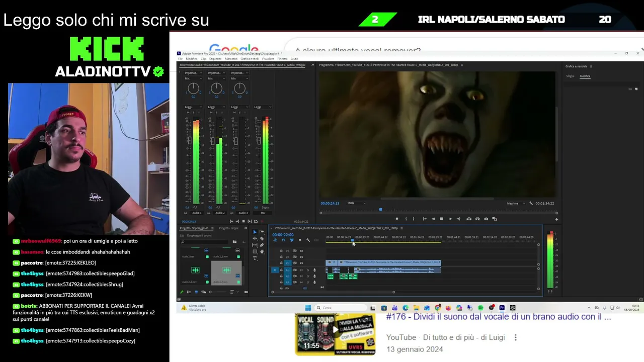Open the Program monitor button editor plus
The height and width of the screenshot is (362, 644).
556,219
